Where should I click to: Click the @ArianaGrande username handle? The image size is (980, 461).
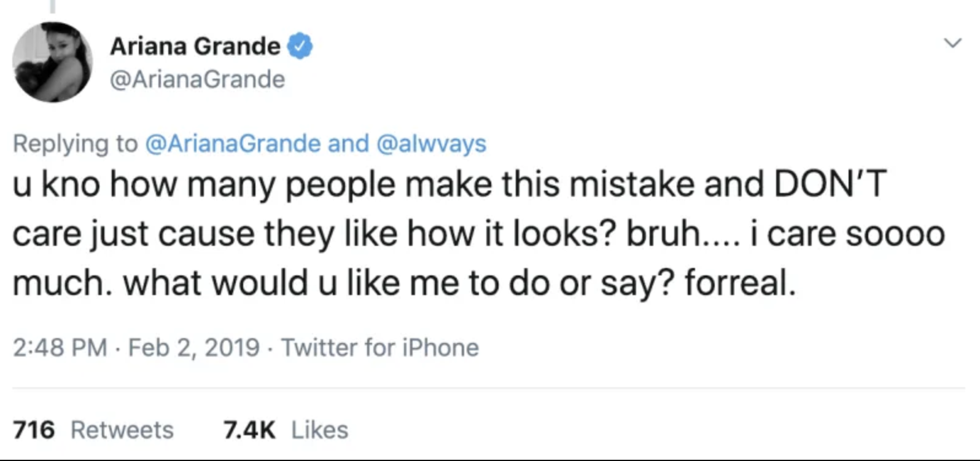click(x=196, y=79)
